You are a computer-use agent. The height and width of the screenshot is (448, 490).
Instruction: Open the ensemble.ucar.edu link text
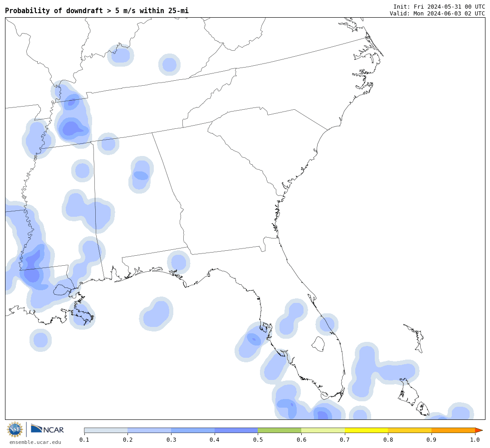coord(35,442)
